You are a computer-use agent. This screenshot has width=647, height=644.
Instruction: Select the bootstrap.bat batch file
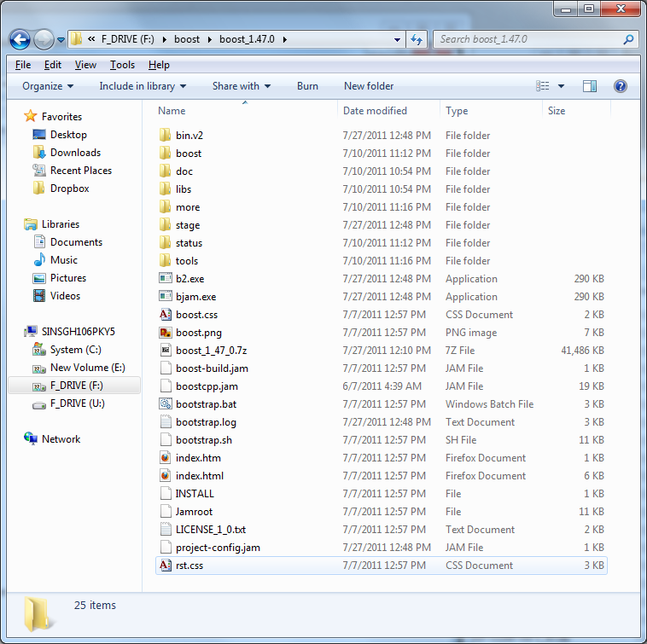382,404
